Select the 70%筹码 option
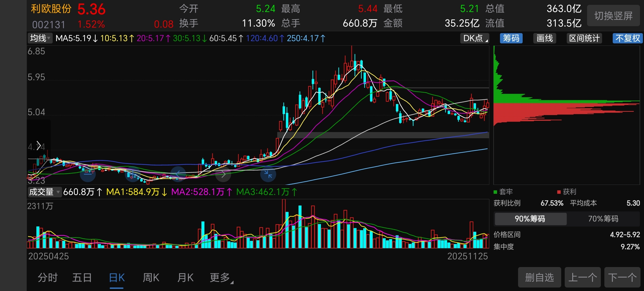644x291 pixels. click(x=603, y=219)
